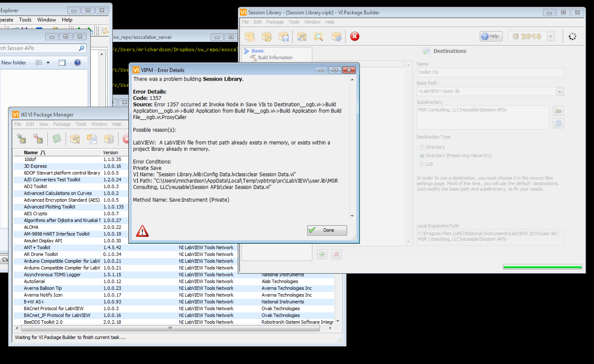
Task: Open Package menu in JKI VI Package Manager
Action: (x=62, y=124)
